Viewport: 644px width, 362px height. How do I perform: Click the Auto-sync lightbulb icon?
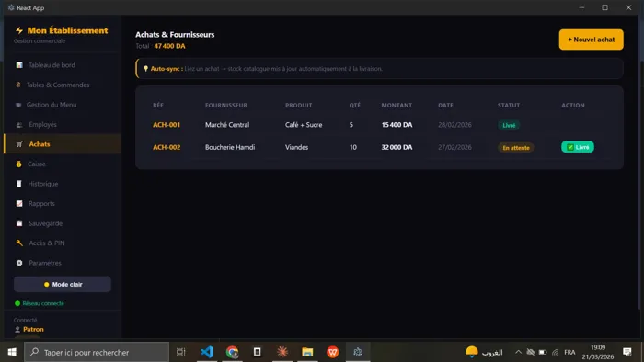coord(145,69)
